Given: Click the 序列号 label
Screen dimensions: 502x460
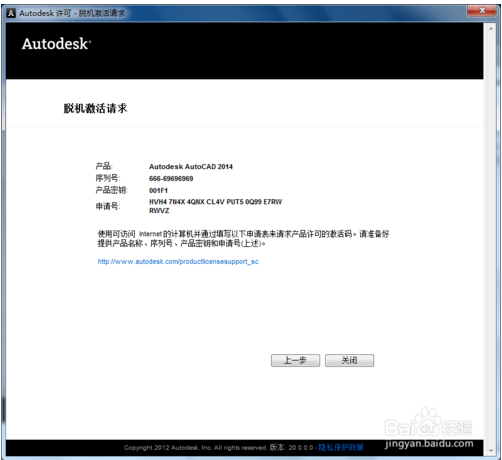Looking at the screenshot, I should coord(108,178).
